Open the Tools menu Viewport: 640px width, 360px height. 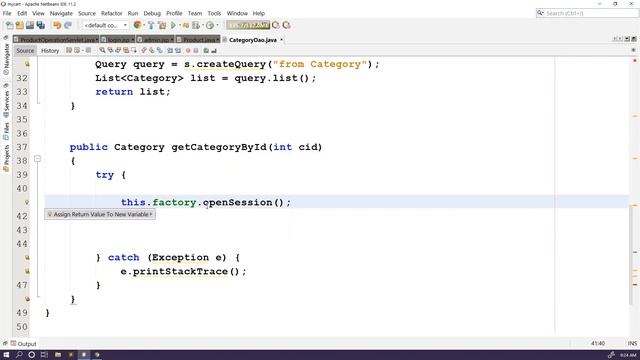[x=214, y=13]
